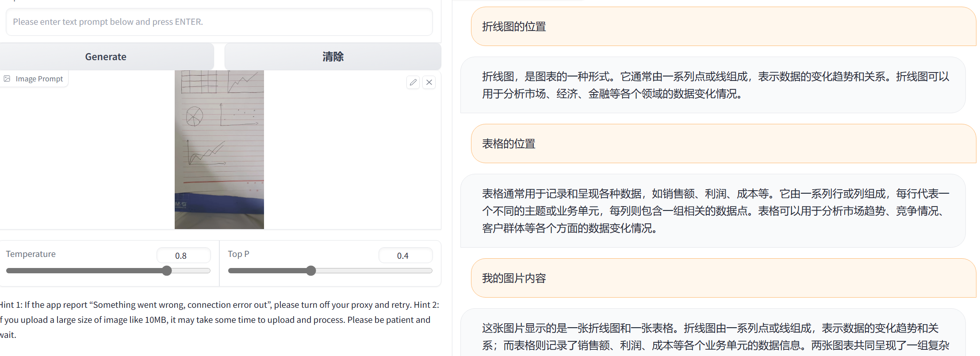Click the uploaded hand-drawn charts photo
The image size is (980, 356).
pyautogui.click(x=219, y=149)
